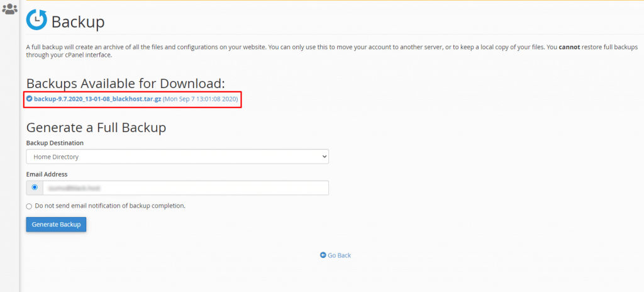Click the blue checkmark beside the backup file

(30, 99)
